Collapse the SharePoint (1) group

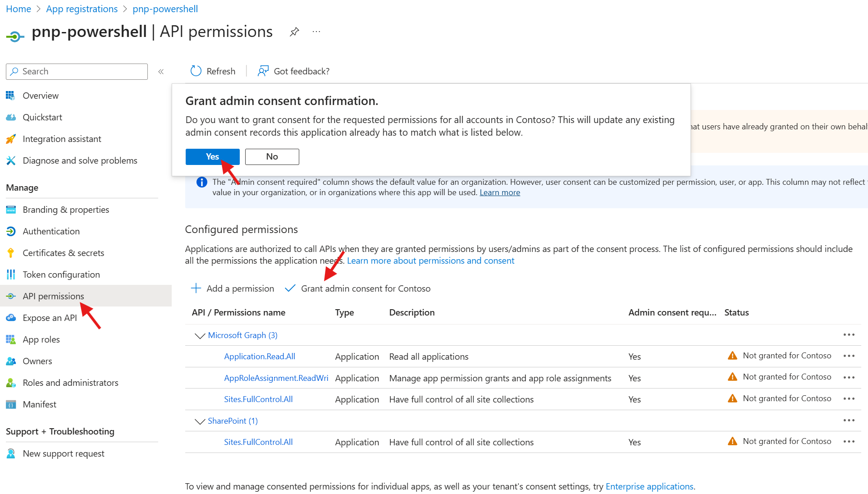pyautogui.click(x=200, y=421)
